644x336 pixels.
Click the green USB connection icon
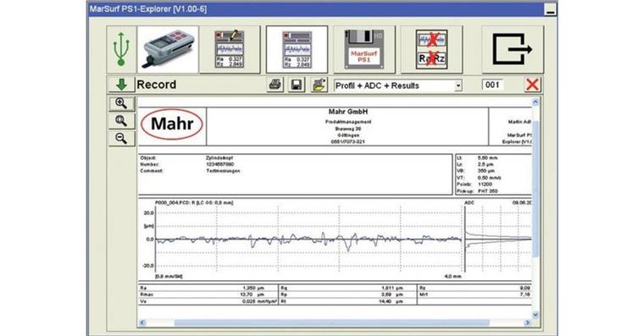tap(121, 50)
